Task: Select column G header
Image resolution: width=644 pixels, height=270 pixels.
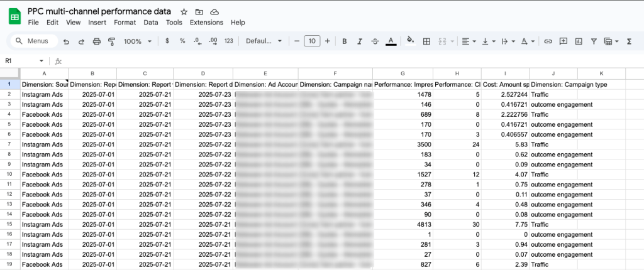Action: pyautogui.click(x=402, y=73)
